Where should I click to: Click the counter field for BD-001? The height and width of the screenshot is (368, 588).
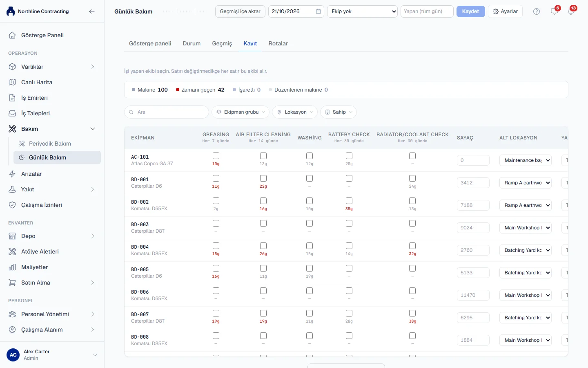pos(473,183)
